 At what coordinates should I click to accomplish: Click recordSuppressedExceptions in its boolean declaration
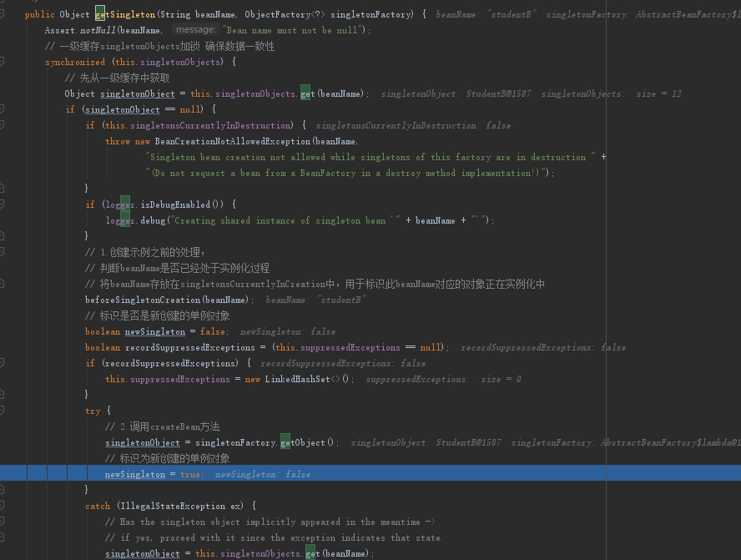(190, 347)
